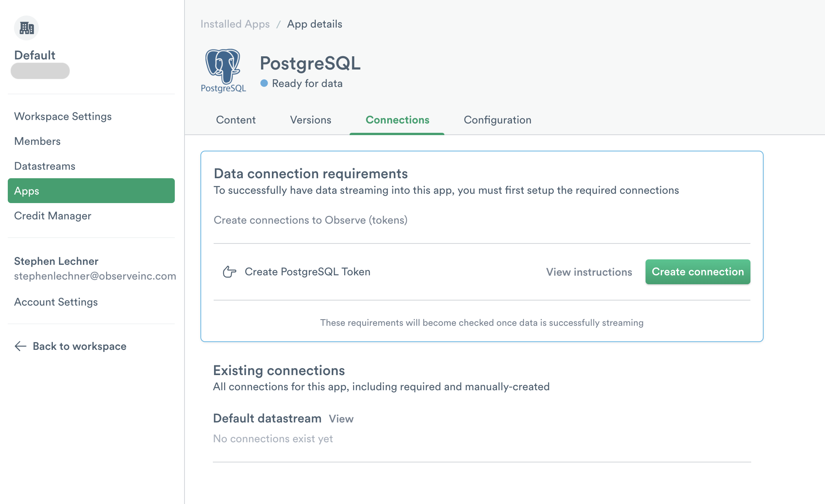Switch to the Versions tab
The width and height of the screenshot is (825, 504).
click(311, 120)
